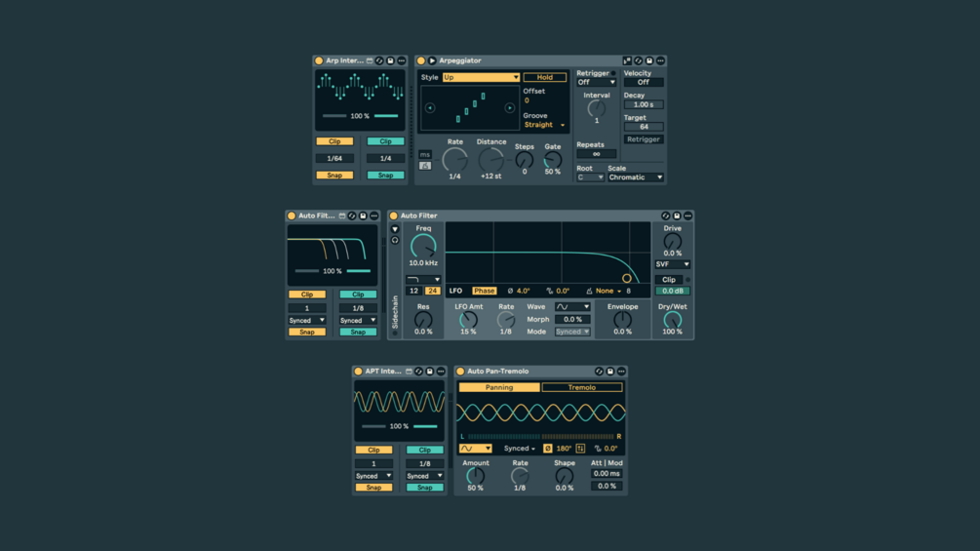Open the Auto Pan-Tremolo Synced mode menu
The height and width of the screenshot is (551, 980).
coord(520,449)
